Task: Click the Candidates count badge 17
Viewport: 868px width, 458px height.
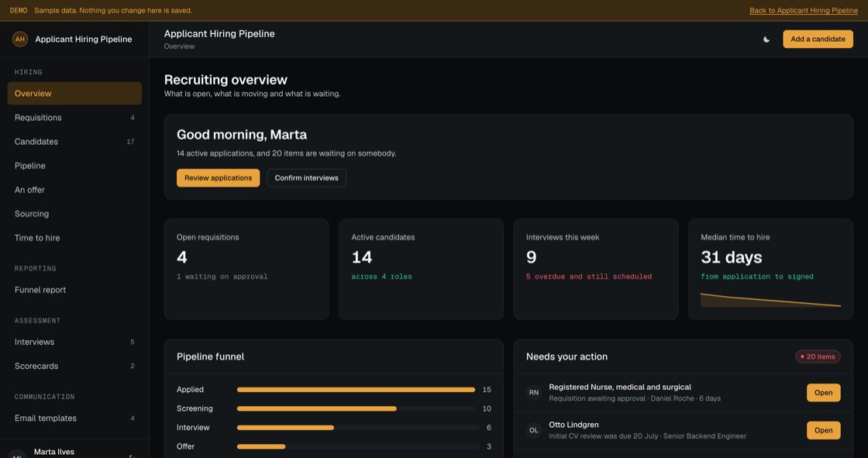Action: click(x=131, y=142)
